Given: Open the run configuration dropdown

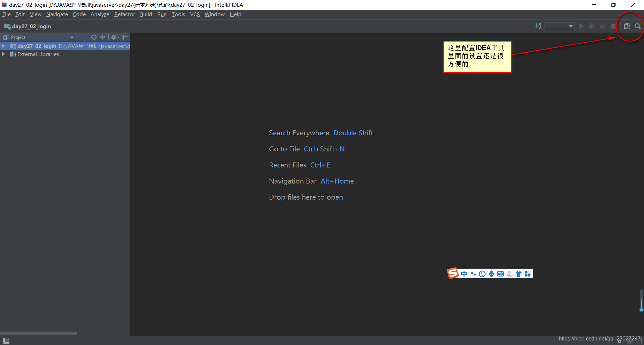Looking at the screenshot, I should (559, 26).
